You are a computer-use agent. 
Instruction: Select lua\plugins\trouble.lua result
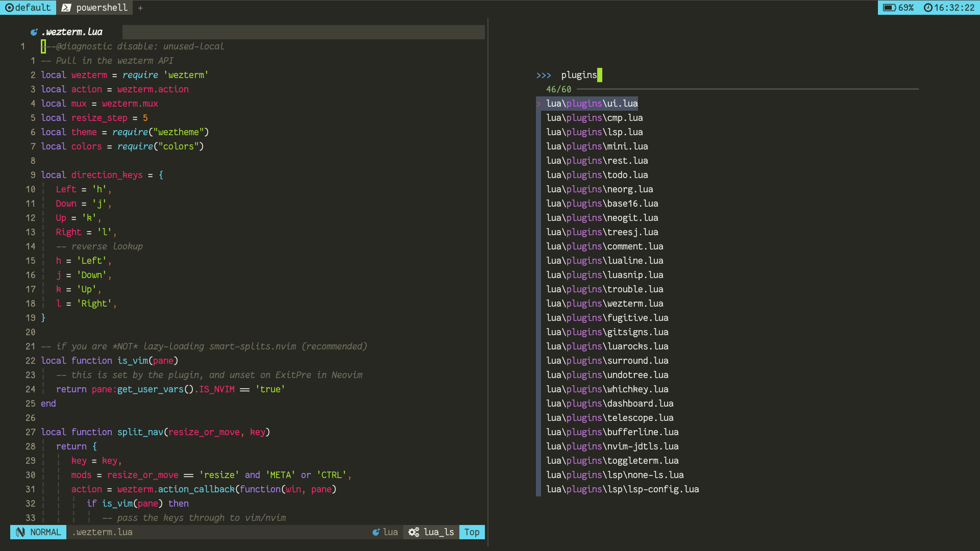click(x=605, y=289)
